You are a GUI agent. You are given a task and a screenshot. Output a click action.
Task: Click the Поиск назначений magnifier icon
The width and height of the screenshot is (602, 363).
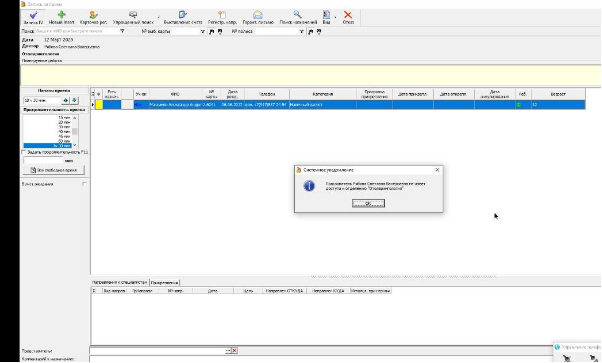click(298, 15)
